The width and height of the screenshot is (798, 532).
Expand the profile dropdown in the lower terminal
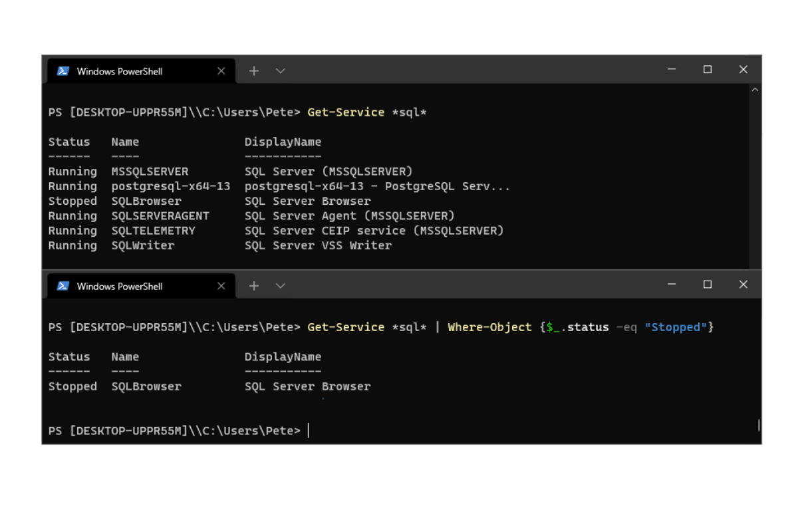281,286
